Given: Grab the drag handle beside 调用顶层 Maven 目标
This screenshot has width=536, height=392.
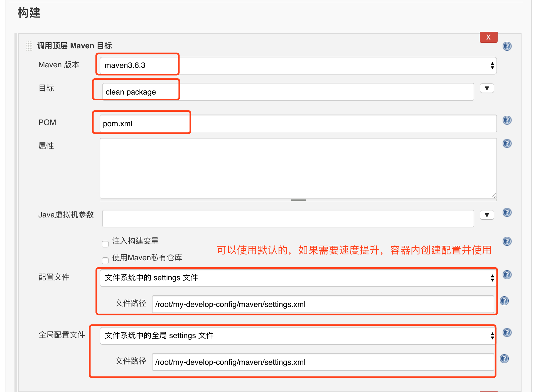Looking at the screenshot, I should (29, 46).
